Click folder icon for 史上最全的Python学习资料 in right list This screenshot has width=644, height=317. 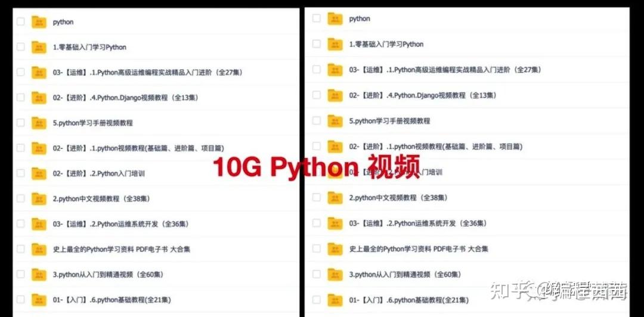(x=335, y=249)
